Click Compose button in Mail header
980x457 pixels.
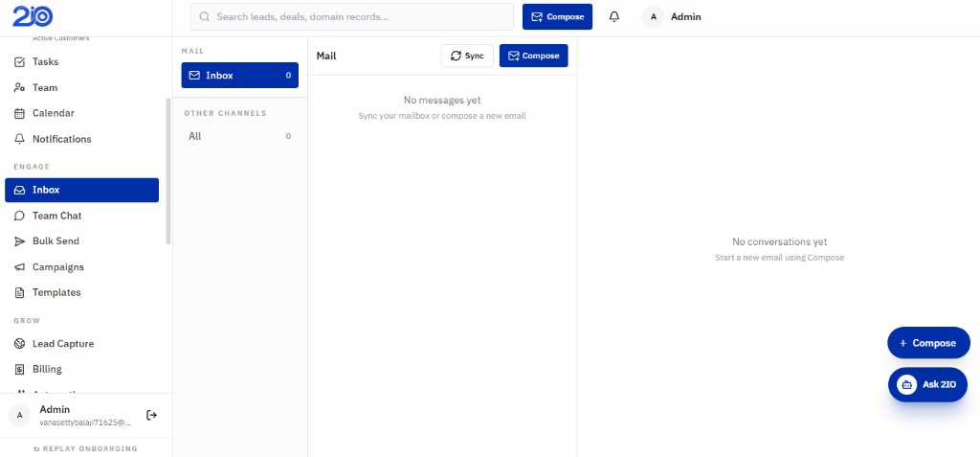click(x=534, y=56)
